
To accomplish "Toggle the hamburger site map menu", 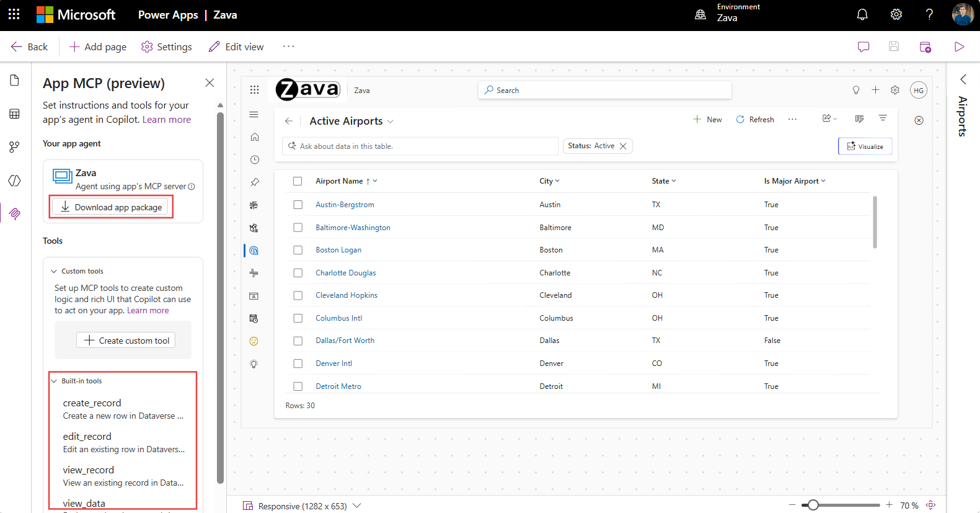I will tap(254, 114).
